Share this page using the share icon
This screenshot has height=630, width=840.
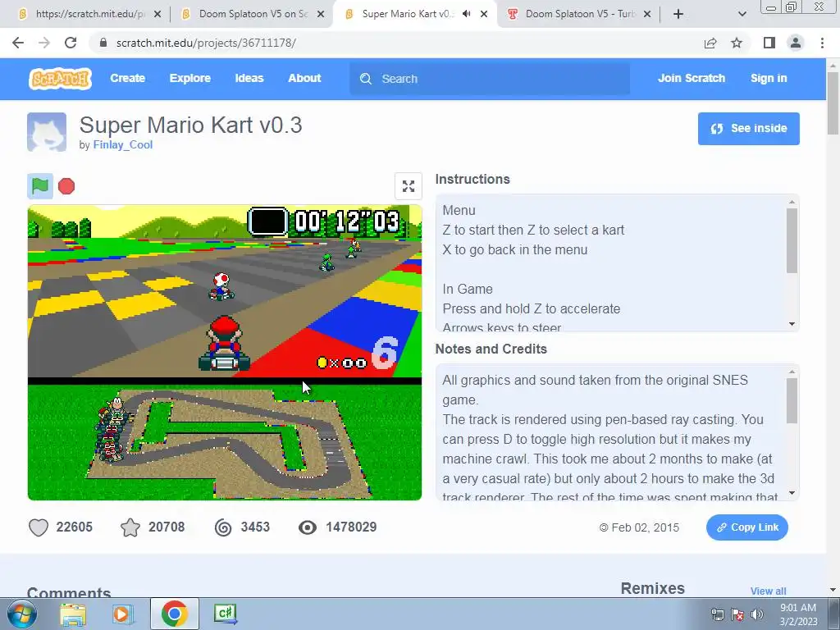[x=710, y=43]
